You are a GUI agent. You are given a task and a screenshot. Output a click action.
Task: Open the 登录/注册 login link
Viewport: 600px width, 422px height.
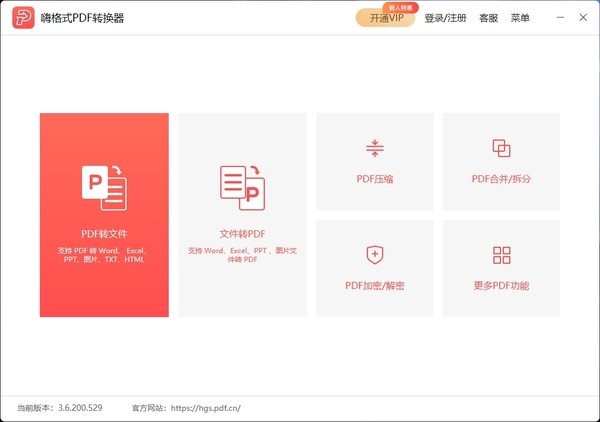click(x=445, y=18)
